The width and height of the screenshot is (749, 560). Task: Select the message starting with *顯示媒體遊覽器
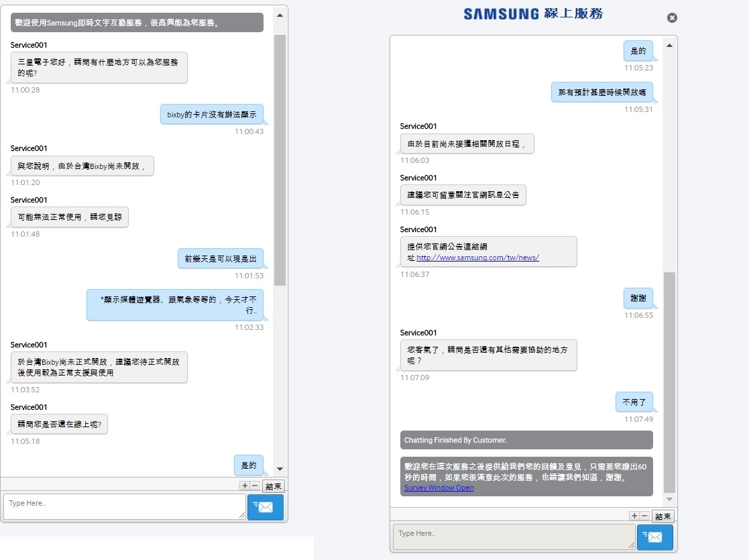(175, 305)
